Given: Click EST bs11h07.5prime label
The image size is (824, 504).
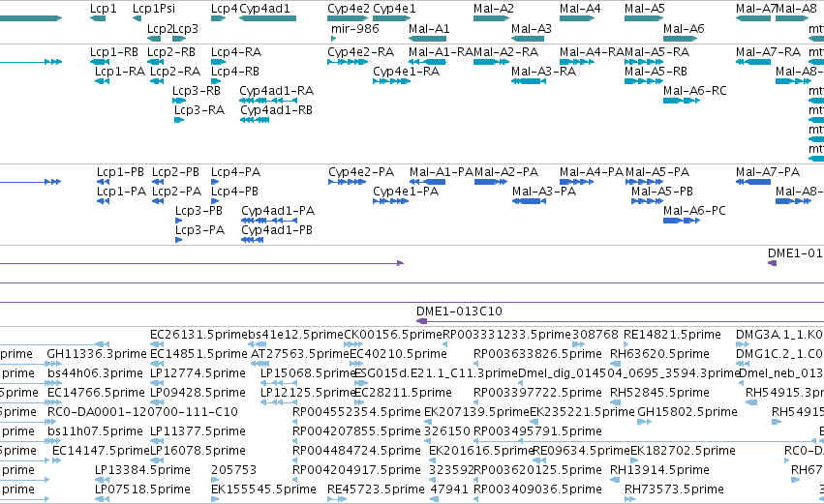Looking at the screenshot, I should click(95, 431).
